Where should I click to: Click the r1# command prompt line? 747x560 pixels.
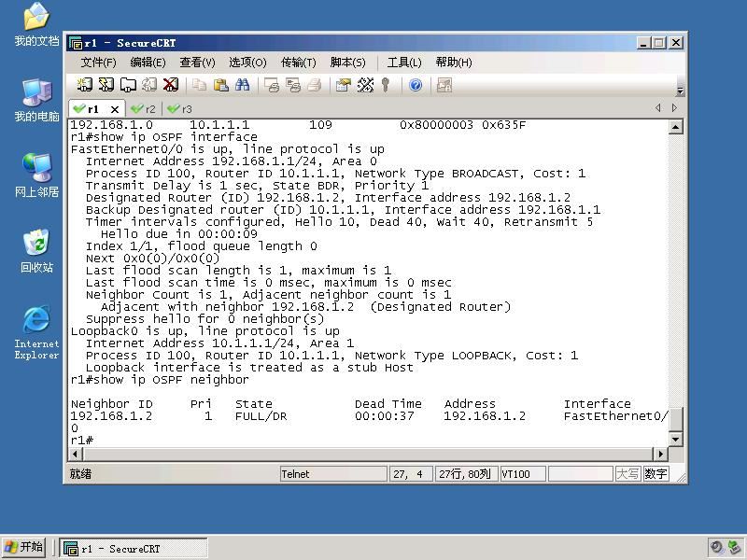coord(82,441)
